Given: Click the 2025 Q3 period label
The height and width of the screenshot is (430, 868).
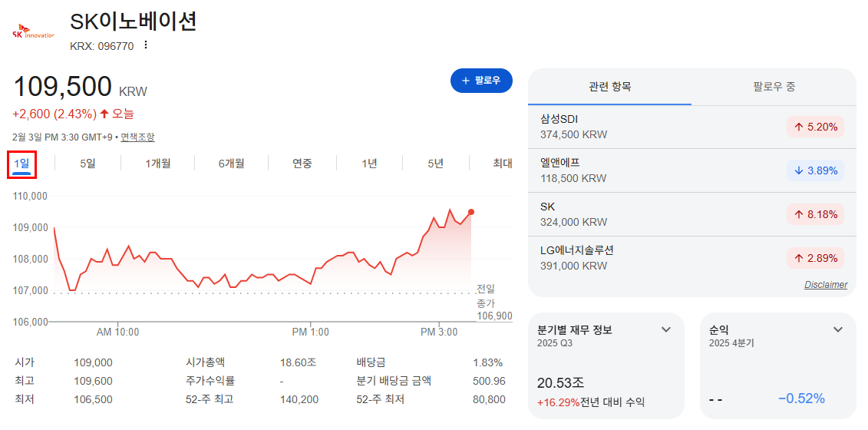Looking at the screenshot, I should [555, 343].
